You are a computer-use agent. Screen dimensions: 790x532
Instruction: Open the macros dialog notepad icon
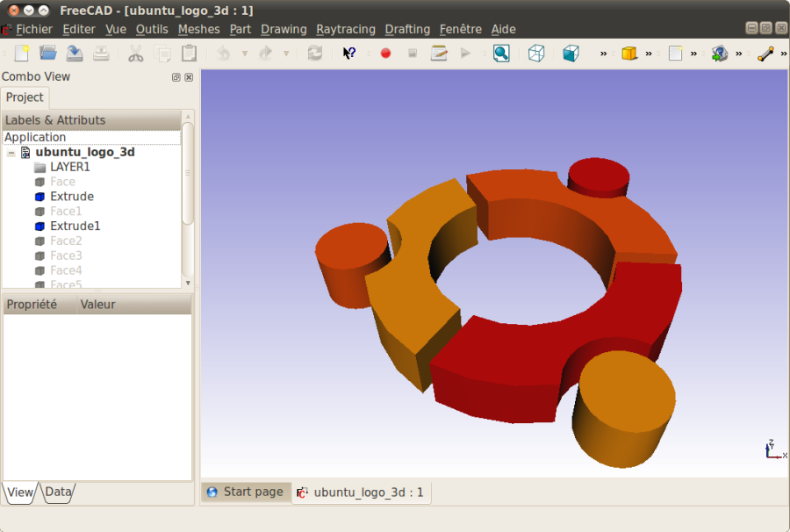439,53
